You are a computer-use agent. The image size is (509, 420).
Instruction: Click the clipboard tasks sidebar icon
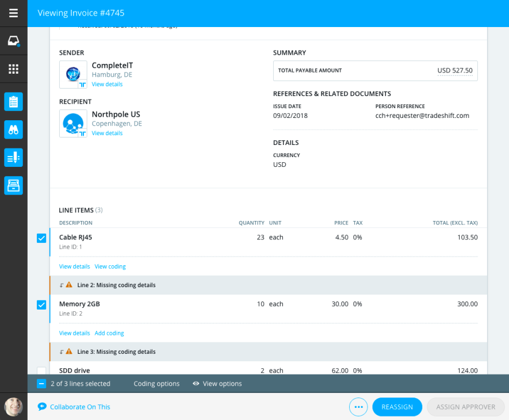(x=13, y=102)
